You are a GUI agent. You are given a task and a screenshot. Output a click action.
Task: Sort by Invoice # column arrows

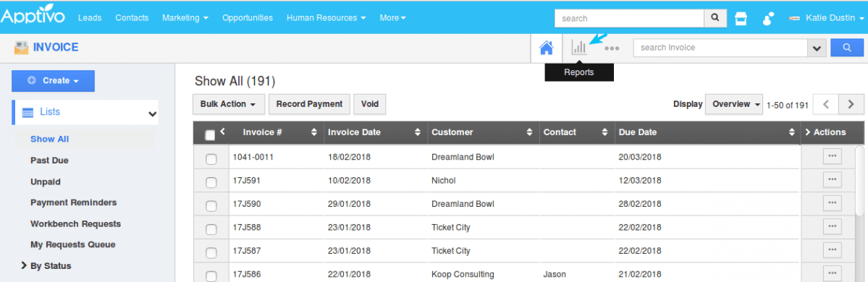(314, 133)
